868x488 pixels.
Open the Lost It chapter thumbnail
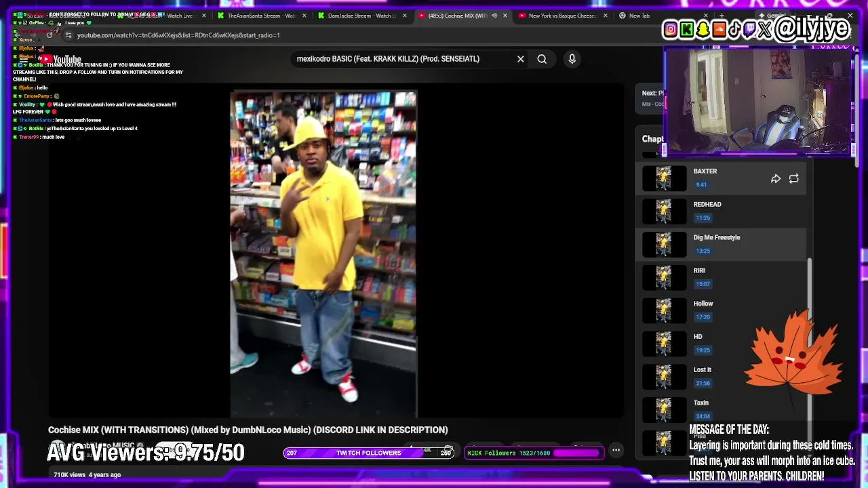click(x=664, y=377)
